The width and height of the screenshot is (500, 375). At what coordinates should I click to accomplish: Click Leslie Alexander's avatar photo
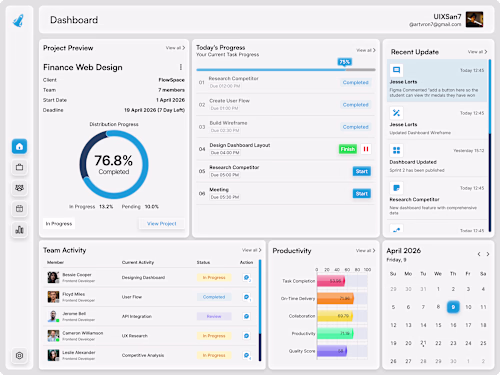pyautogui.click(x=53, y=355)
